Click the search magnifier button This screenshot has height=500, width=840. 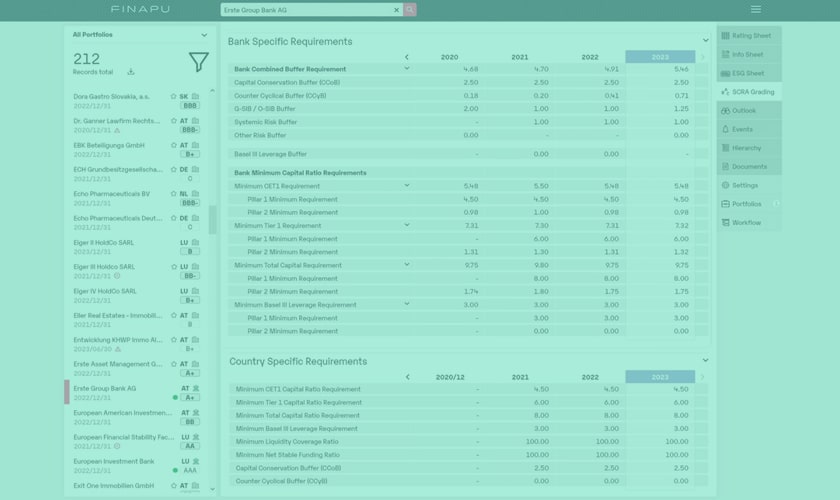click(410, 10)
